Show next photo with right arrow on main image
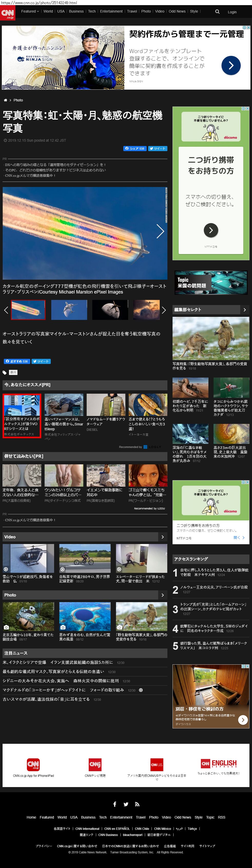 pos(160,231)
